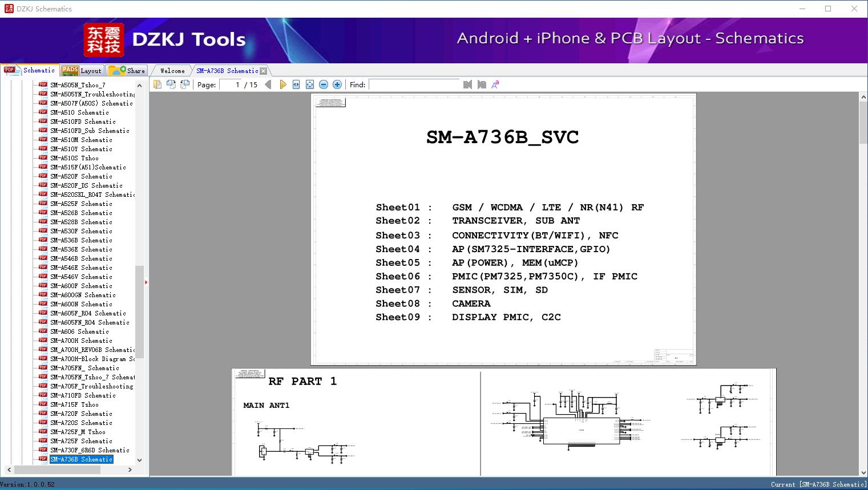Fit the whole page in view
This screenshot has width=868, height=490.
(310, 84)
